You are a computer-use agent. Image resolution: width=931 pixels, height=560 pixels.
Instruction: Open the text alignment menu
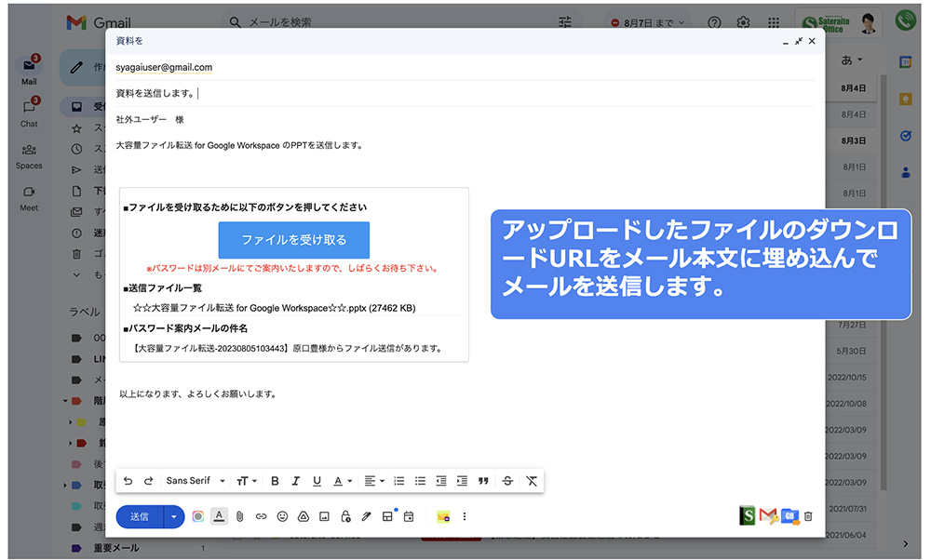pyautogui.click(x=374, y=481)
